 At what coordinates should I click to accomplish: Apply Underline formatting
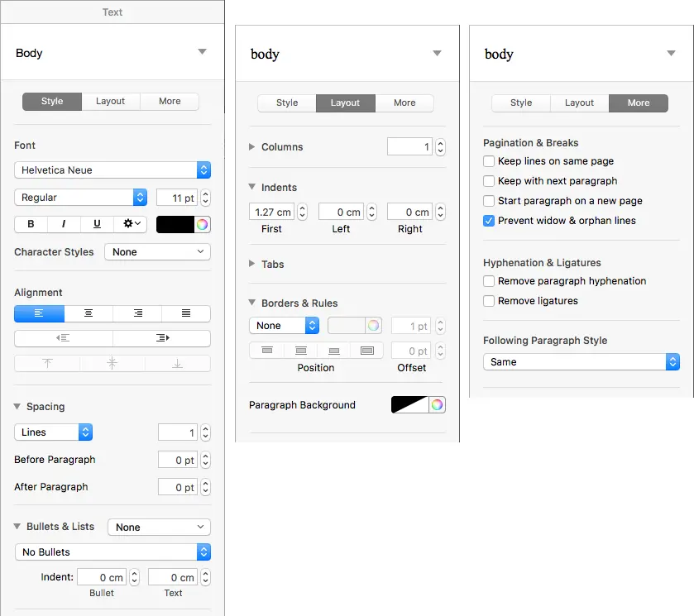[97, 224]
